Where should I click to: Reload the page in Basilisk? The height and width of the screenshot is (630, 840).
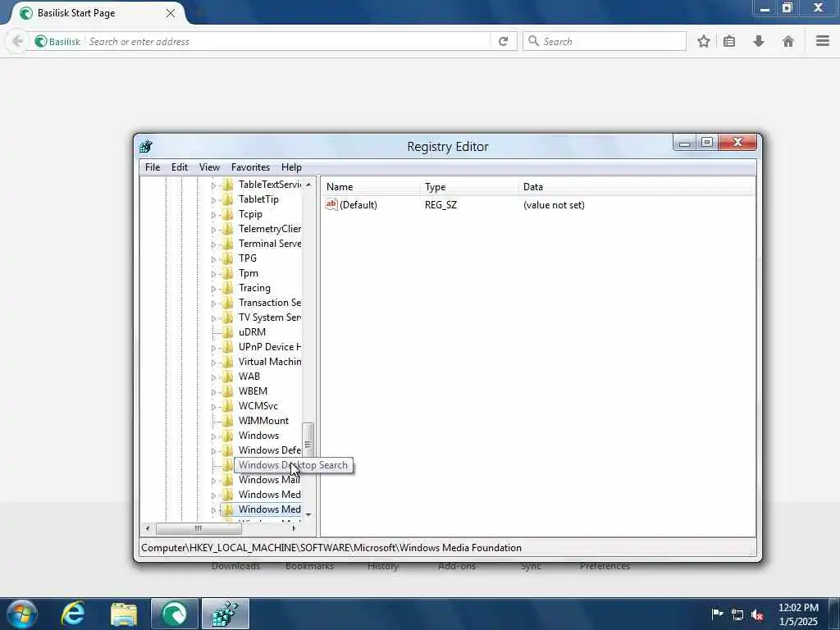tap(503, 41)
